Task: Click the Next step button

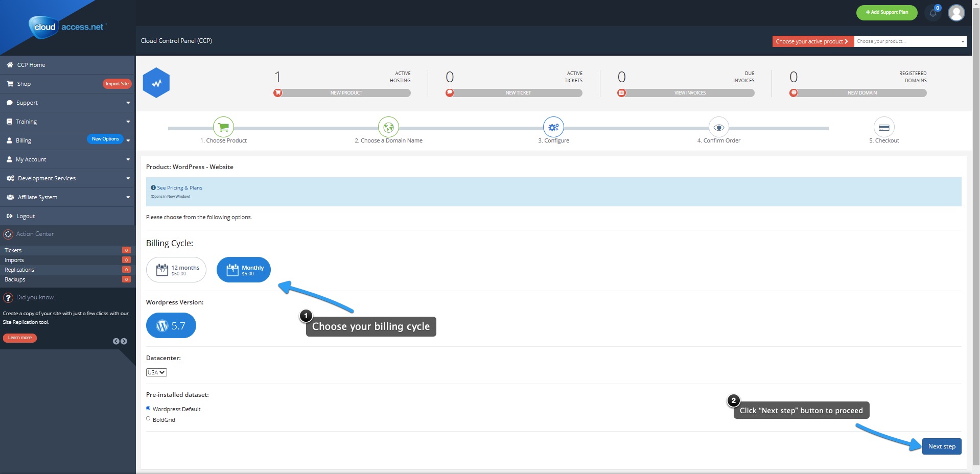Action: (x=942, y=446)
